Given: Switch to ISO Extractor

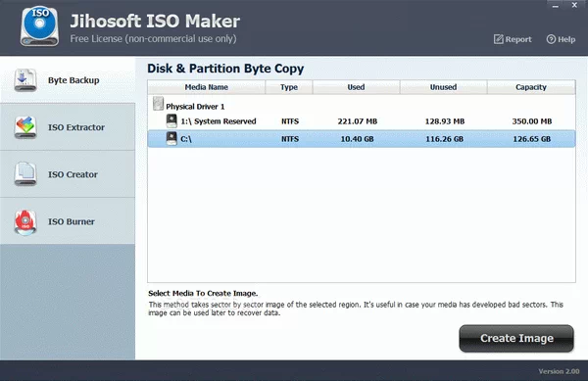Looking at the screenshot, I should pos(68,127).
